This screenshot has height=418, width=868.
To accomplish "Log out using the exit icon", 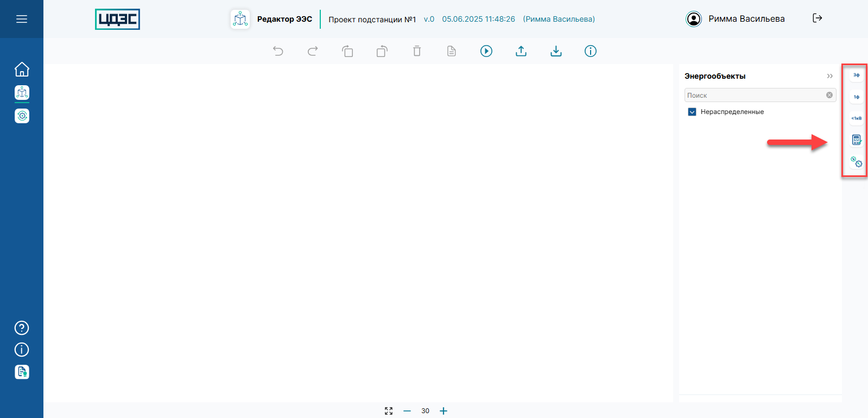I will tap(817, 18).
